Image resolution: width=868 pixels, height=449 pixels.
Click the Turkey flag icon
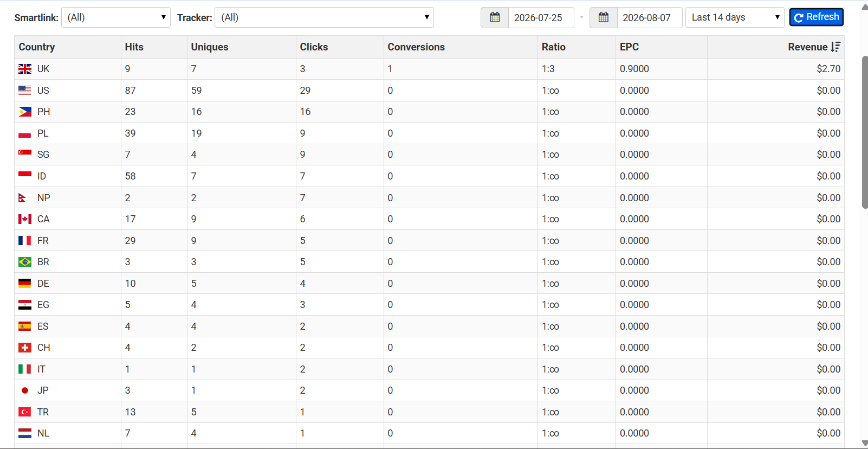[25, 412]
